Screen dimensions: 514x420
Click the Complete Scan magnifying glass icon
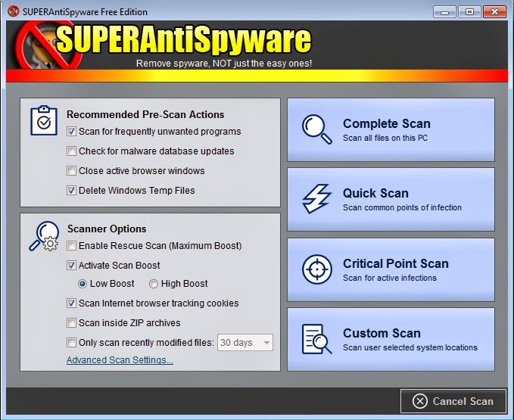pyautogui.click(x=316, y=129)
